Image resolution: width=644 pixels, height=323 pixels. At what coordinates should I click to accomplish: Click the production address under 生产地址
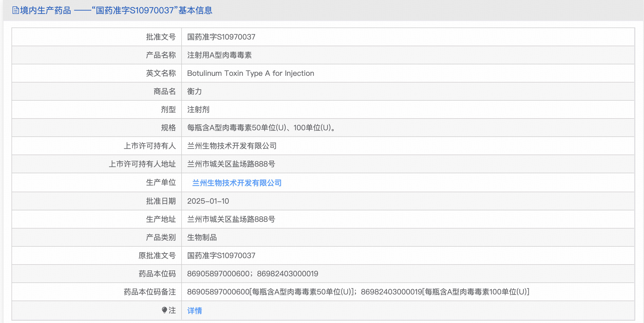point(231,219)
